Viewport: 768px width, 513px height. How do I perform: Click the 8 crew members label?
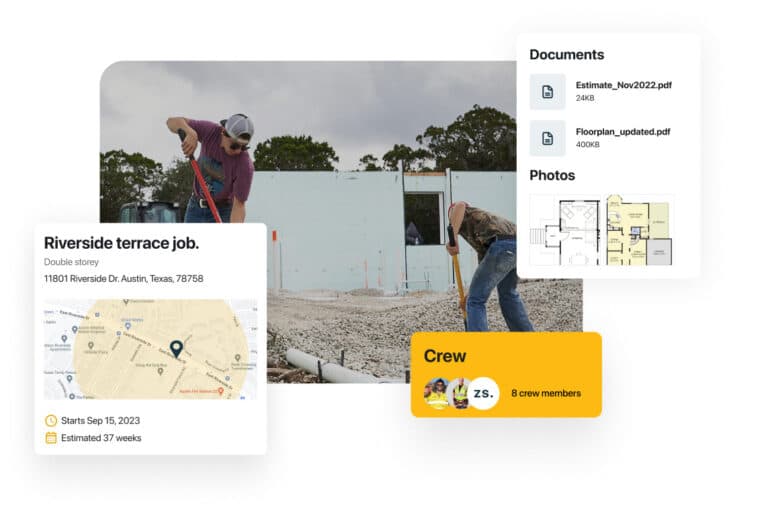546,393
